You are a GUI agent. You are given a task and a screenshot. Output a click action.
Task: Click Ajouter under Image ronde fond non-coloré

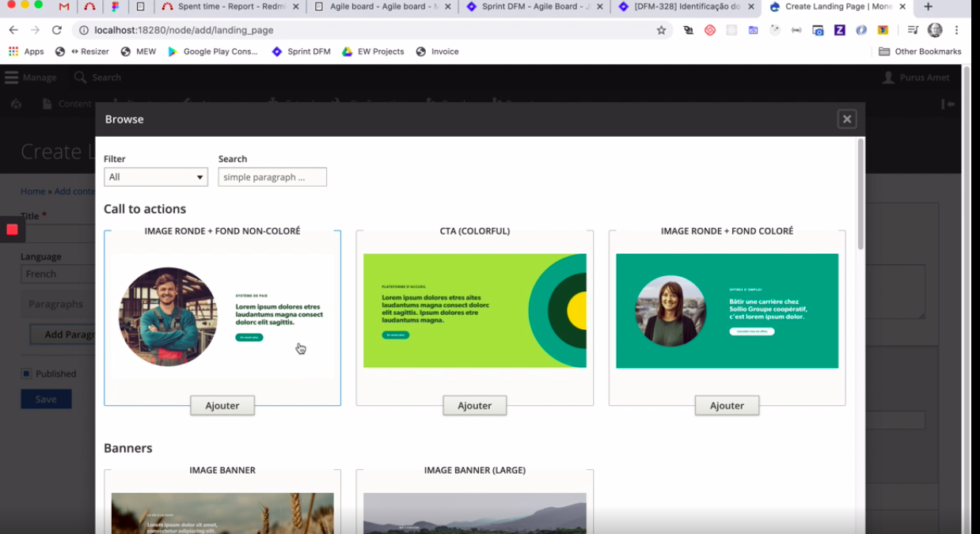tap(222, 405)
